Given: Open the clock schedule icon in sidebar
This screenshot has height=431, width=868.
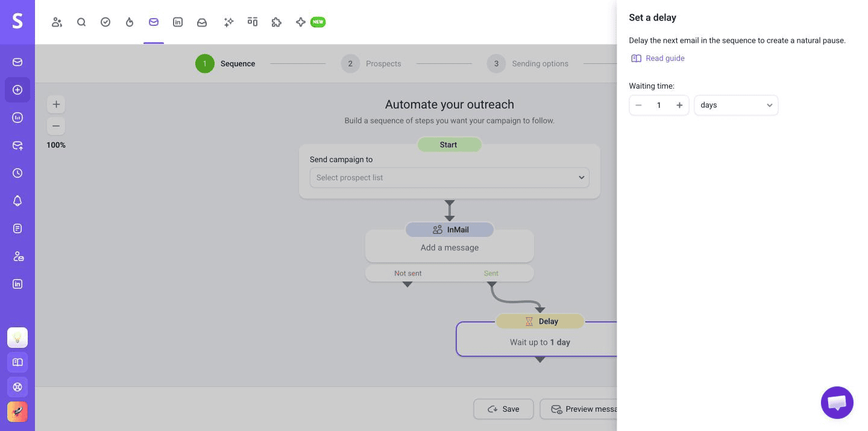Looking at the screenshot, I should [x=17, y=173].
